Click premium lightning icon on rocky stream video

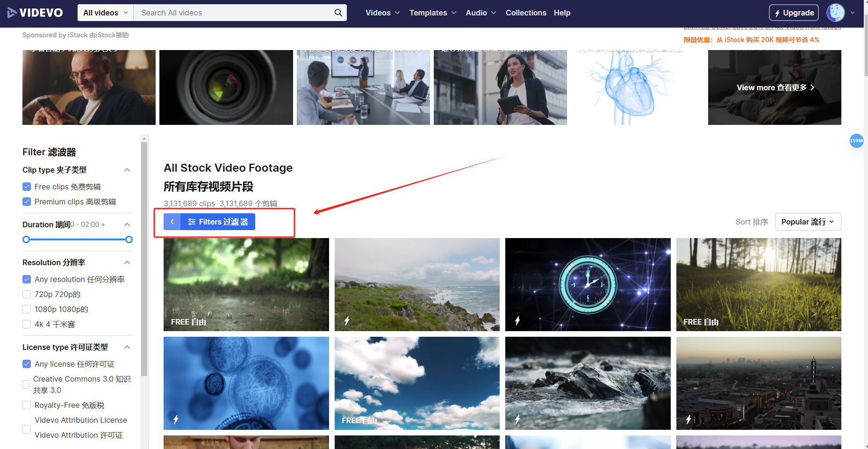(x=517, y=420)
